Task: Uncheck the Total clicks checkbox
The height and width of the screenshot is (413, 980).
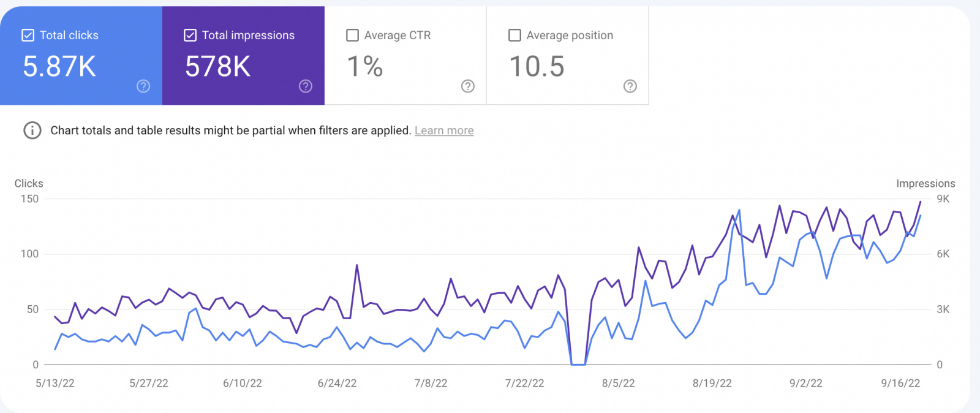Action: tap(28, 36)
